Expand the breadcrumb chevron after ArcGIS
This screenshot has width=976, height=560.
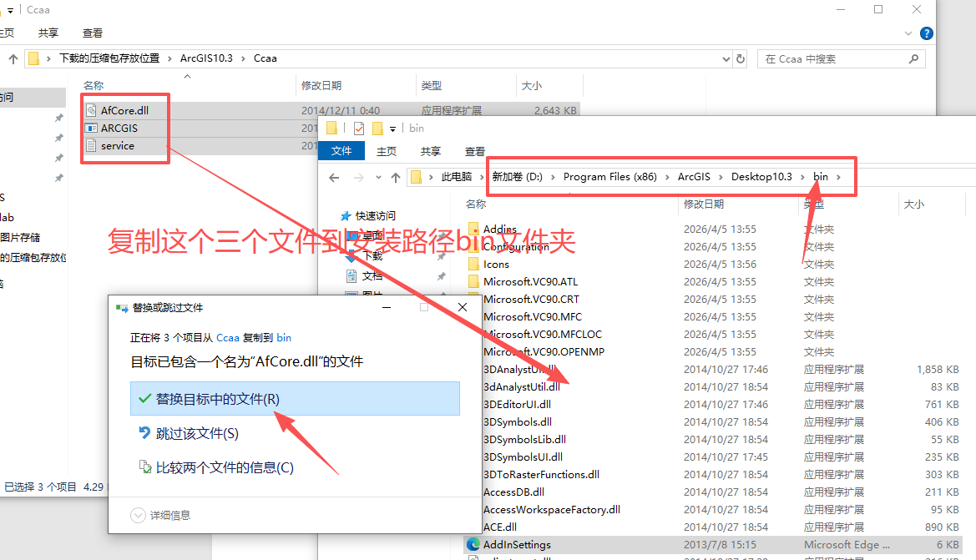(720, 176)
